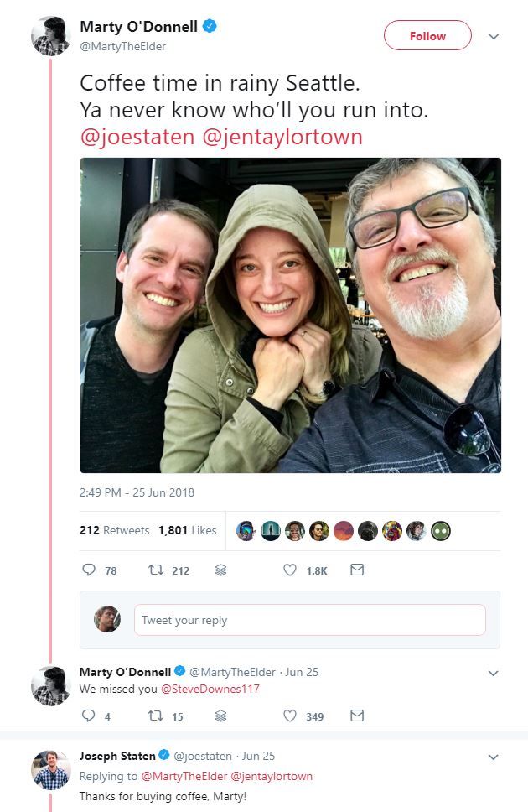
Task: Open the @jentaylortown mention in main tweet
Action: [x=282, y=137]
